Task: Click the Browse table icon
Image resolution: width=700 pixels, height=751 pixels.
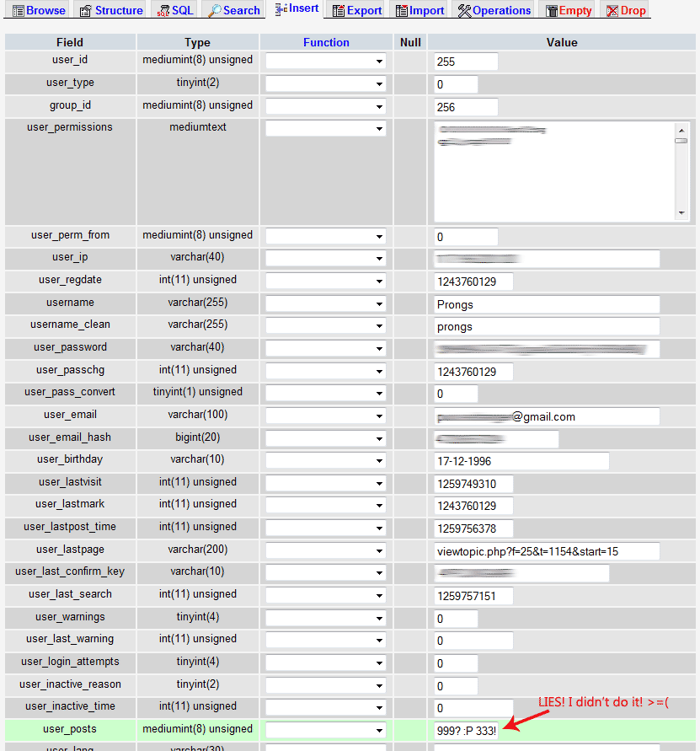Action: (x=18, y=11)
